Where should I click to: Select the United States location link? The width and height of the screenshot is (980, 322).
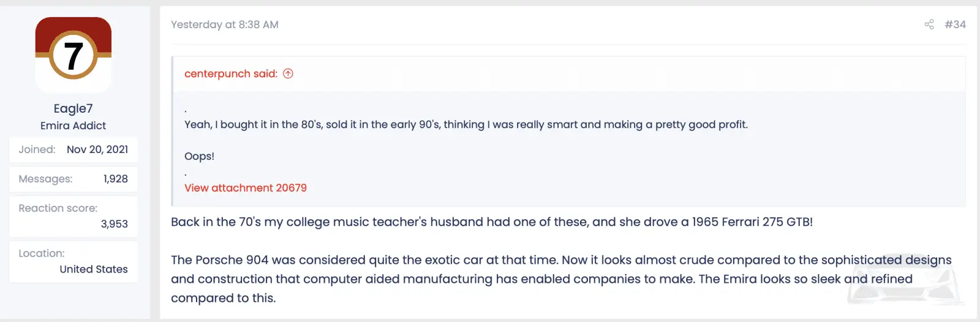pos(94,269)
